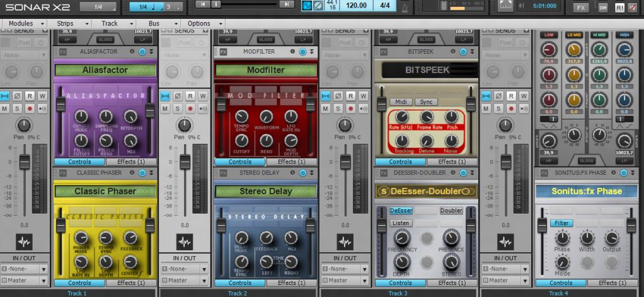Arm Track 3 for recording
This screenshot has width=644, height=297.
pyautogui.click(x=351, y=108)
